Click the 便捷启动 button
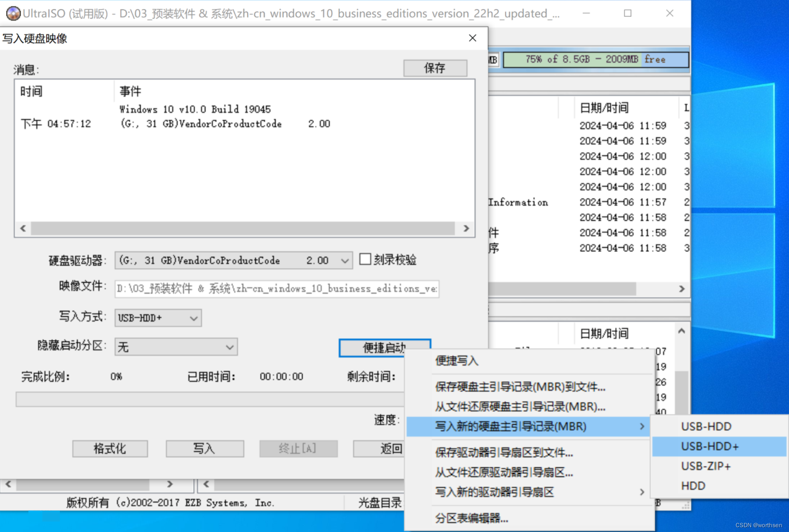The image size is (789, 532). click(373, 348)
